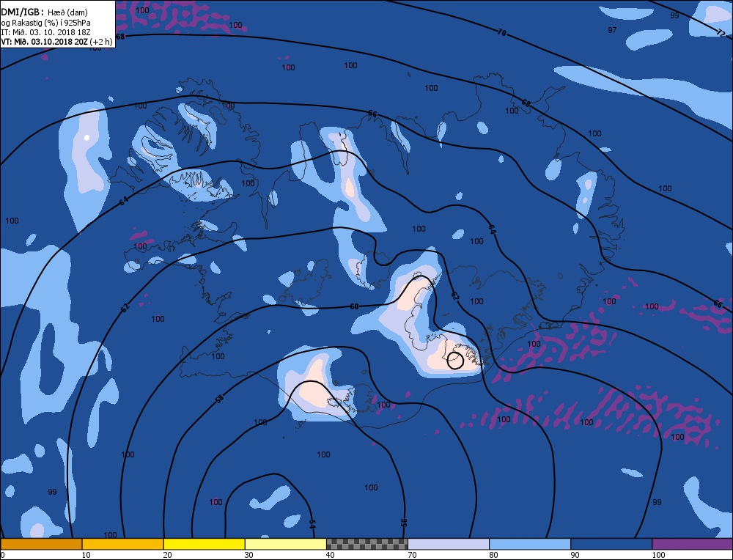The width and height of the screenshot is (733, 560).
Task: Click the 'og Rakastig (%) í 925hPa' line
Action: pyautogui.click(x=45, y=23)
